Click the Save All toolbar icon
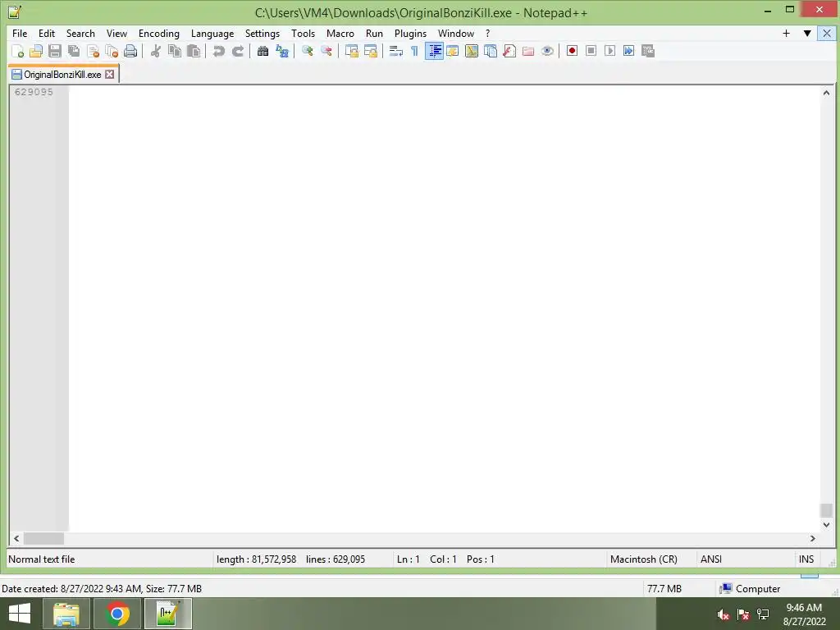This screenshot has height=630, width=840. (x=74, y=51)
